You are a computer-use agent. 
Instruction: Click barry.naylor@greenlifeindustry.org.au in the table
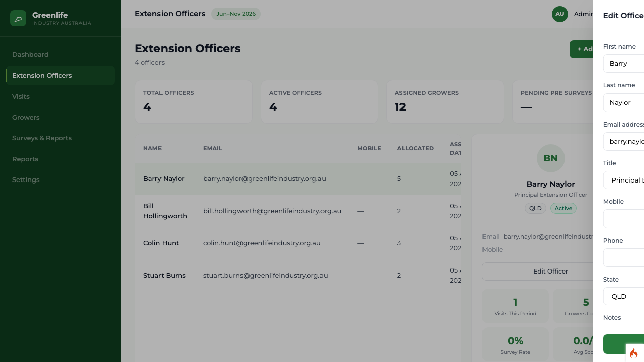265,178
